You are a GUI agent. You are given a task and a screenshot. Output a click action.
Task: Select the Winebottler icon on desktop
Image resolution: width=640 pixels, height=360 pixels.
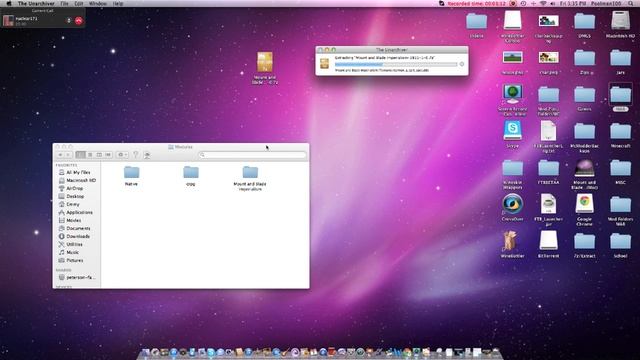(x=510, y=241)
